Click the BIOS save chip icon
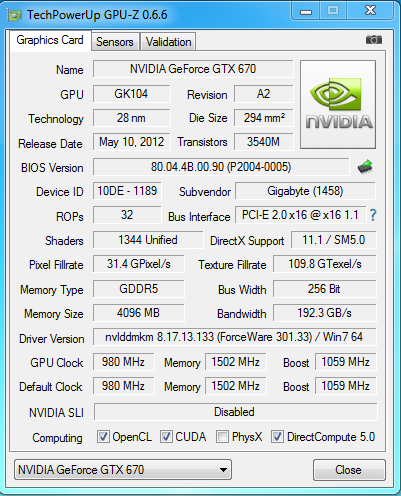Viewport: 401px width, 496px height. [x=365, y=167]
